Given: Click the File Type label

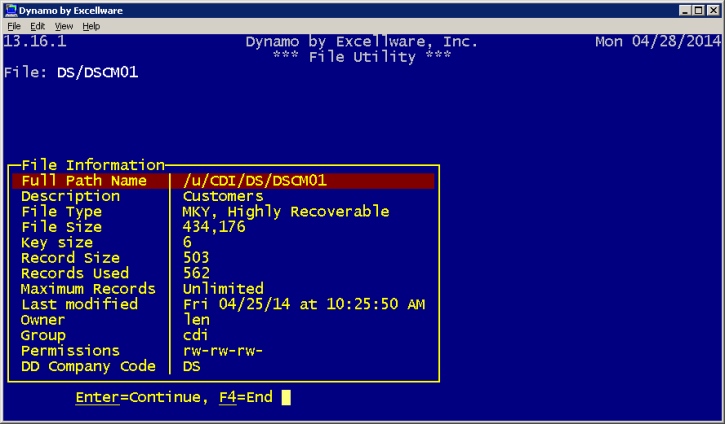Looking at the screenshot, I should coord(61,212).
